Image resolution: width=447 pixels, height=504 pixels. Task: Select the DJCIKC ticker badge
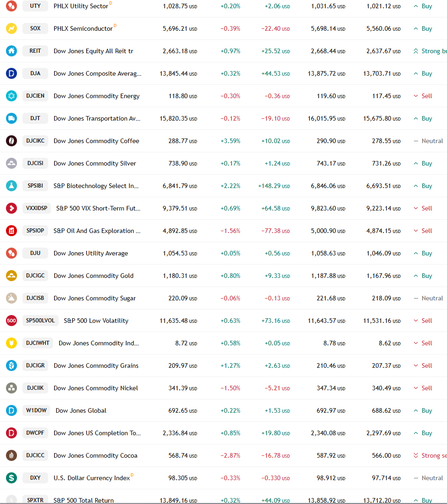35,141
